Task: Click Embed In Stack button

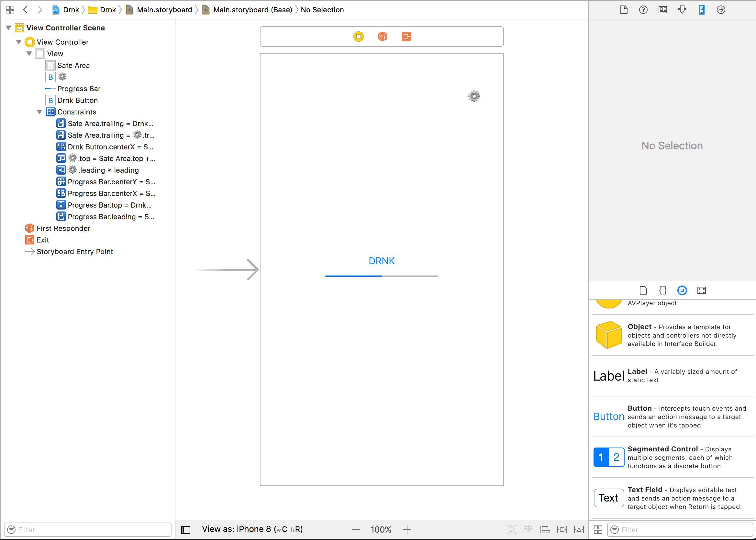Action: [528, 529]
